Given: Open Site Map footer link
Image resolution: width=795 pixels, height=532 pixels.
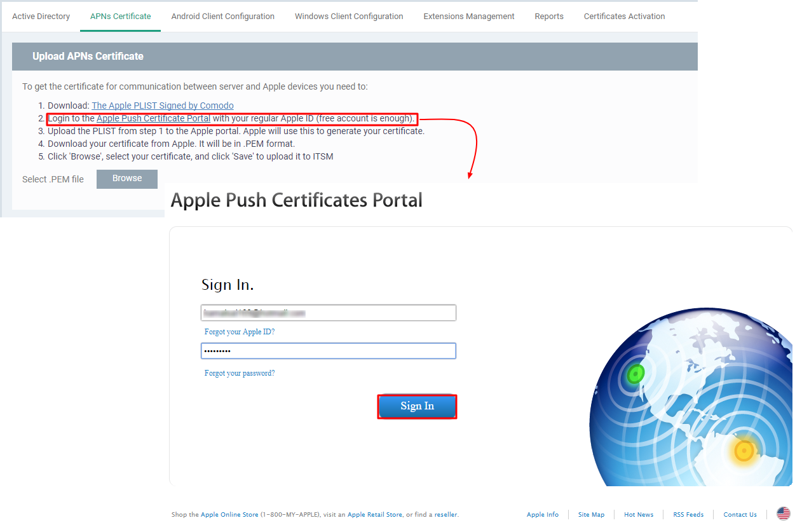Looking at the screenshot, I should (592, 515).
